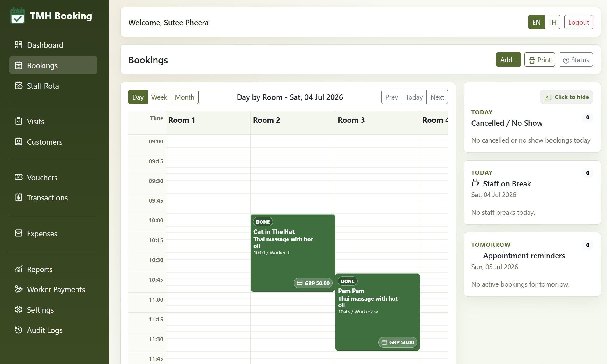Open the Status legend button

[576, 60]
